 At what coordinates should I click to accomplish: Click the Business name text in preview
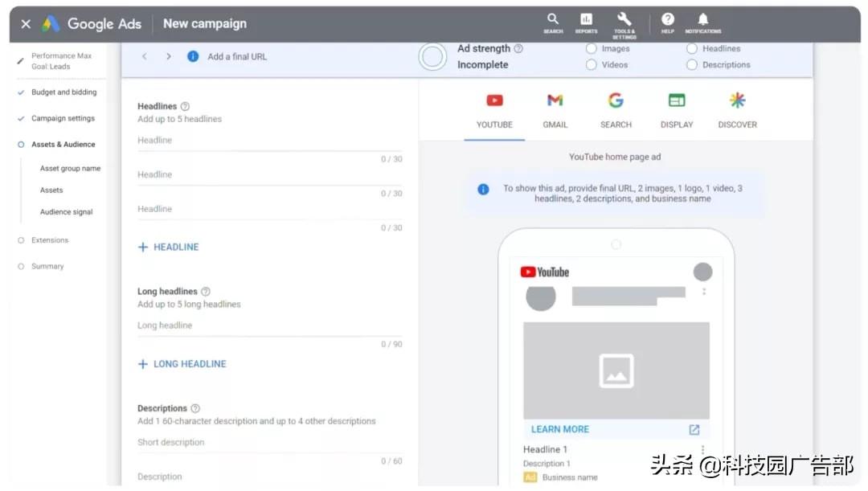[570, 477]
